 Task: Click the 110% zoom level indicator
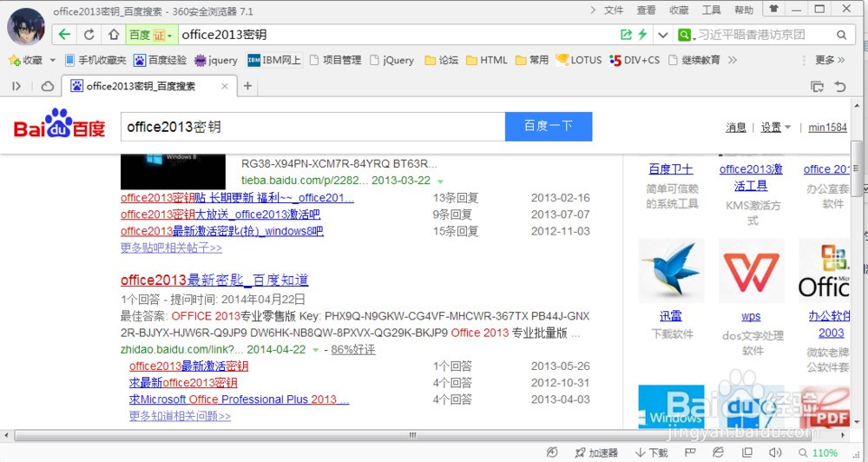pyautogui.click(x=819, y=452)
